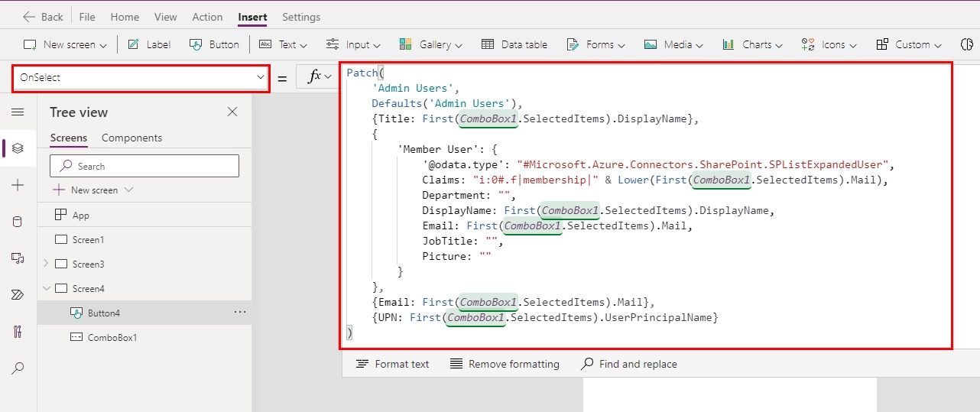980x412 pixels.
Task: Click Remove formatting
Action: 505,364
